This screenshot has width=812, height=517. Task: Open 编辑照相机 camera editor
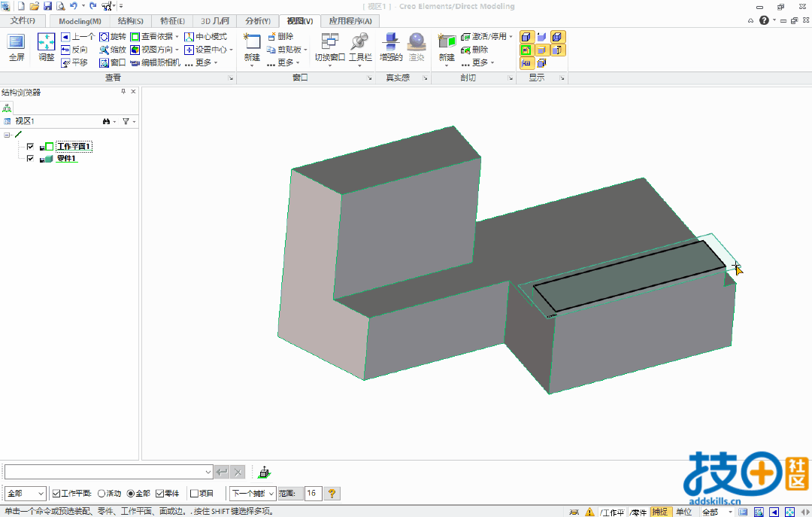click(155, 62)
